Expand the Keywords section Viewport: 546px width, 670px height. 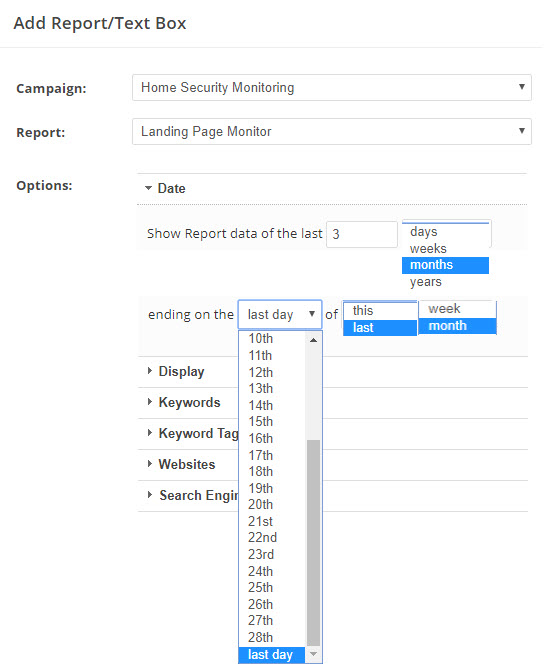pos(184,403)
